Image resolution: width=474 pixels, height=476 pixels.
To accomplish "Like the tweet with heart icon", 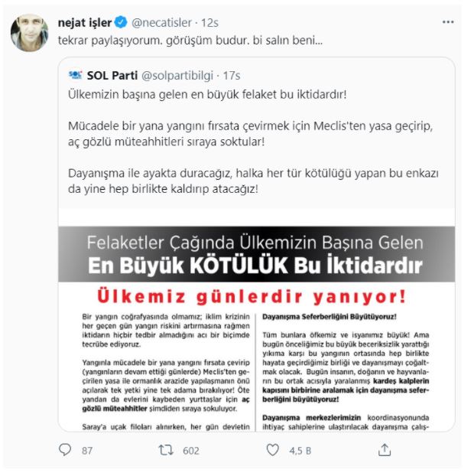I will (272, 450).
